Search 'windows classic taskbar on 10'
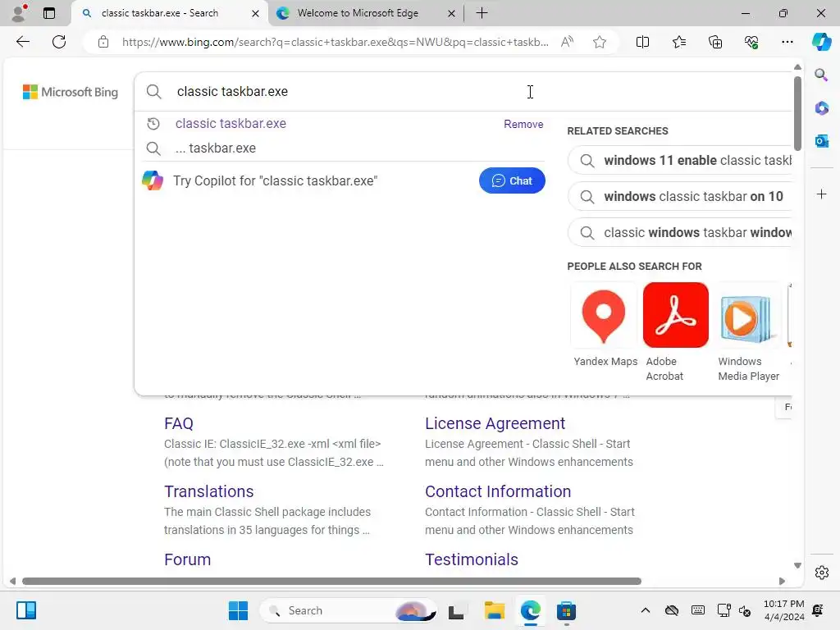The width and height of the screenshot is (840, 630). [x=679, y=197]
